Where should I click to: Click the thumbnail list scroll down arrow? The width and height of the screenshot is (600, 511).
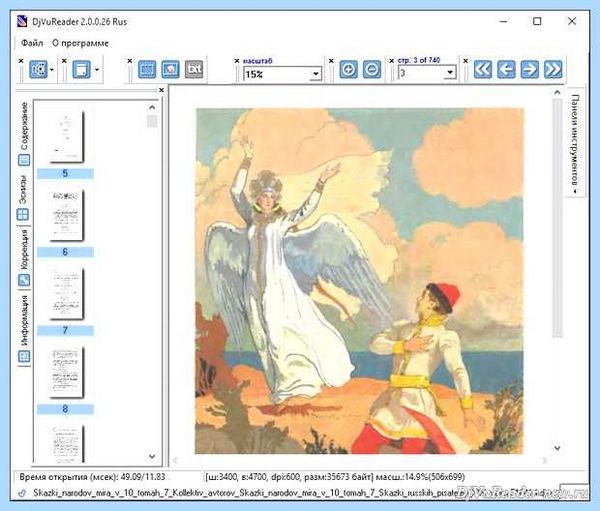(152, 456)
